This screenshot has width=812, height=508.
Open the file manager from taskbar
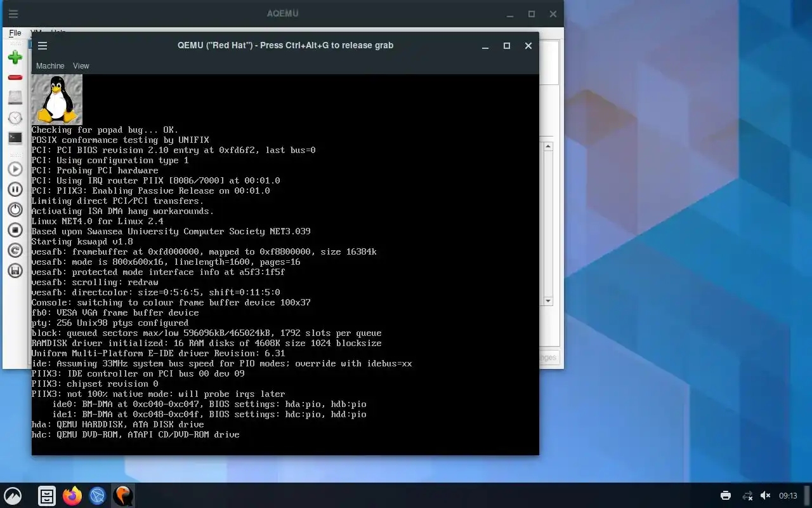coord(47,496)
